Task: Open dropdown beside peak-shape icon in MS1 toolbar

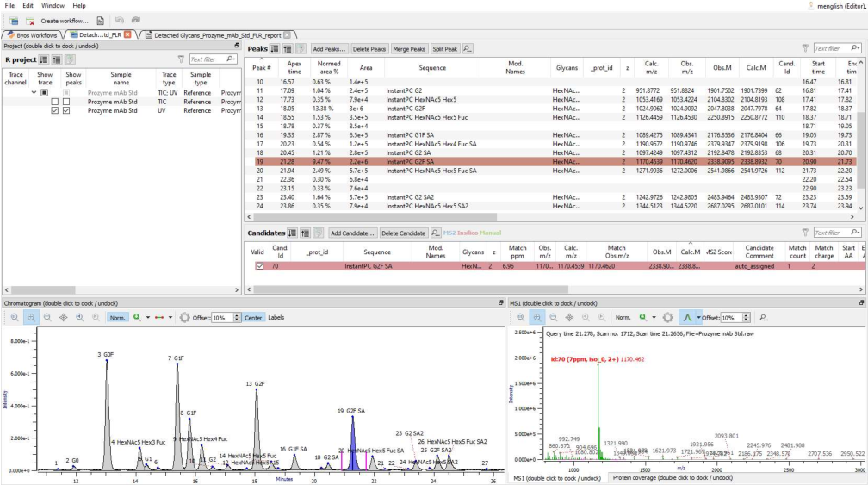Action: 698,317
